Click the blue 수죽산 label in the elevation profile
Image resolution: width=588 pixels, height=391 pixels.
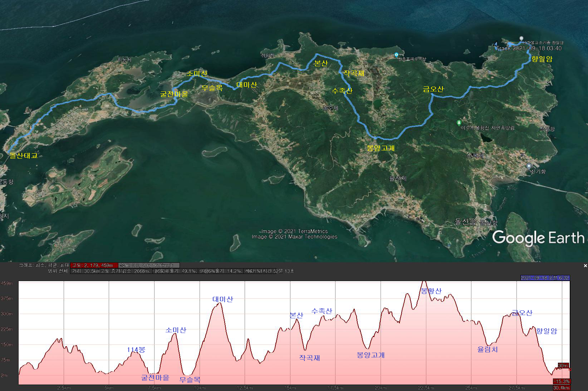click(x=322, y=311)
